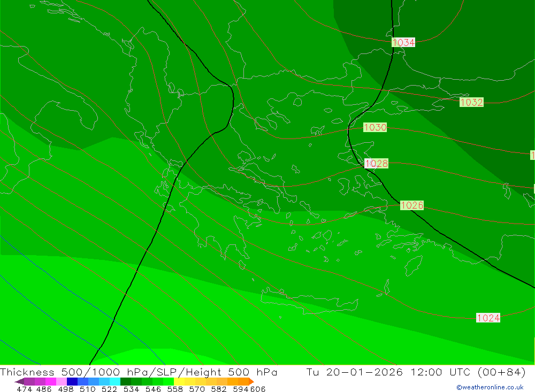This screenshot has width=535, height=392.
Task: Click the 1034 isobar label
Action: coord(403,42)
